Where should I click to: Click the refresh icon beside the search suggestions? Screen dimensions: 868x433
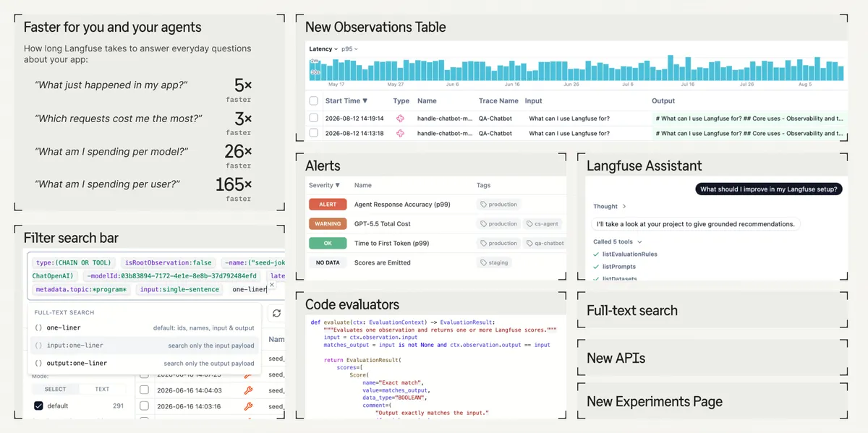click(276, 314)
